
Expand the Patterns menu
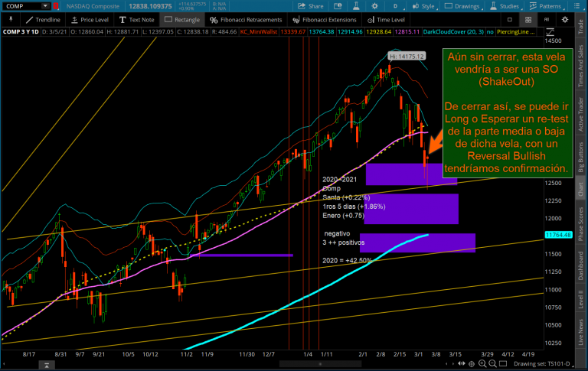pos(545,6)
